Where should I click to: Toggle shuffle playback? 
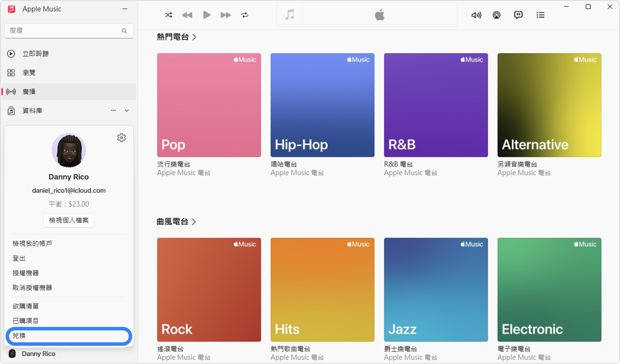click(x=168, y=15)
